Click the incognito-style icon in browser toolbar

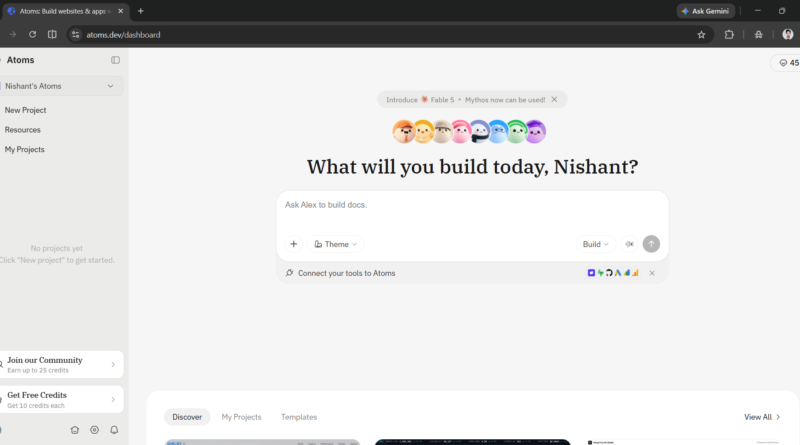759,35
